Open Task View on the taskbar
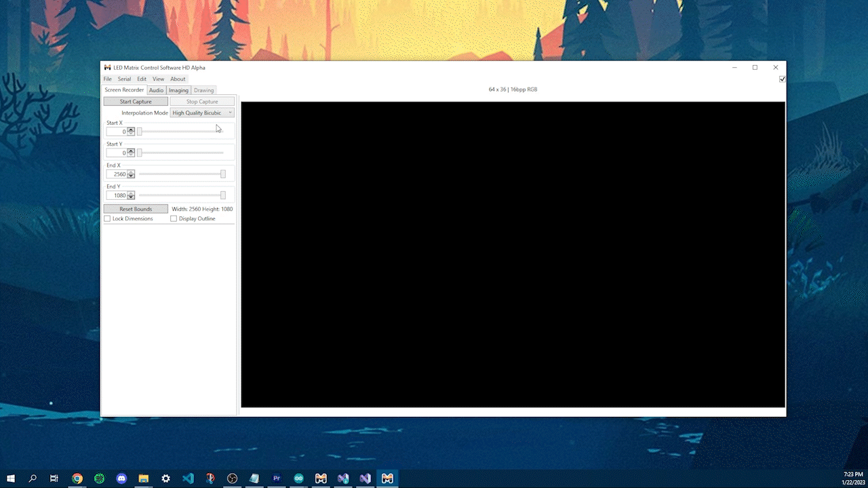 point(54,479)
